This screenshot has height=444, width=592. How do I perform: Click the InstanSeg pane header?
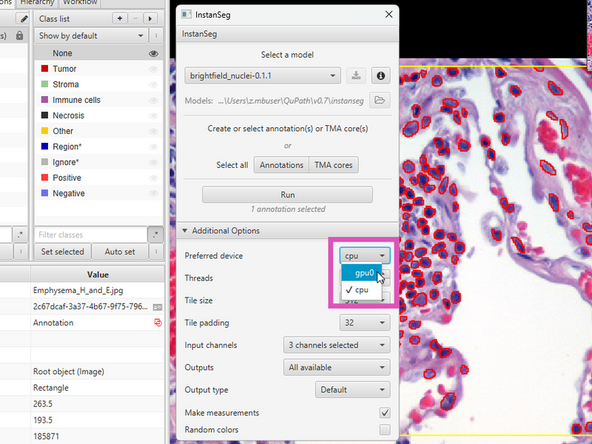[x=287, y=34]
